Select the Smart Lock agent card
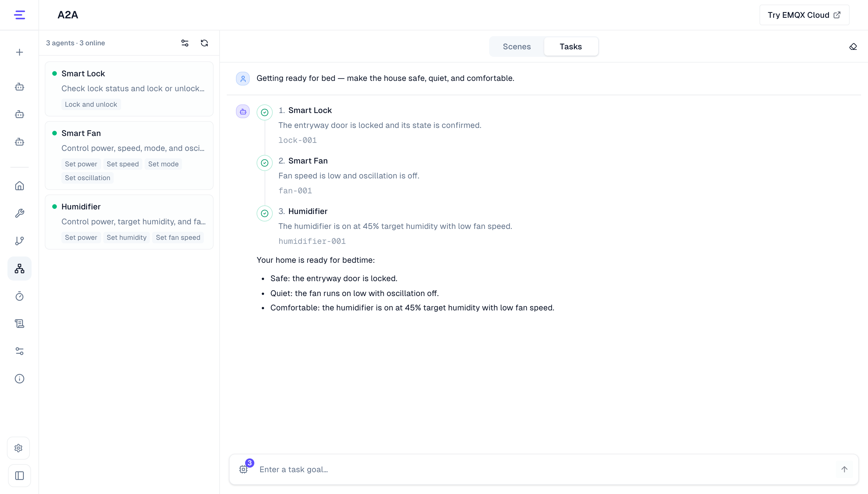 (129, 89)
